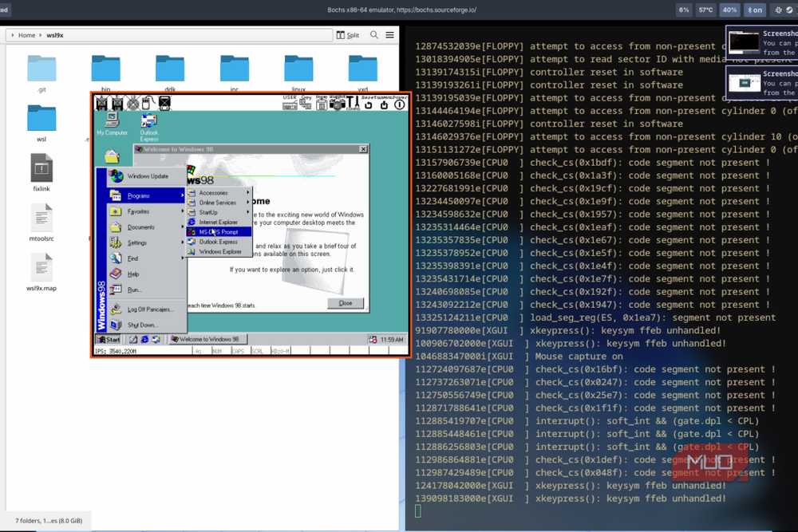
Task: Click the Bochs floppy A drive icon
Action: click(102, 103)
